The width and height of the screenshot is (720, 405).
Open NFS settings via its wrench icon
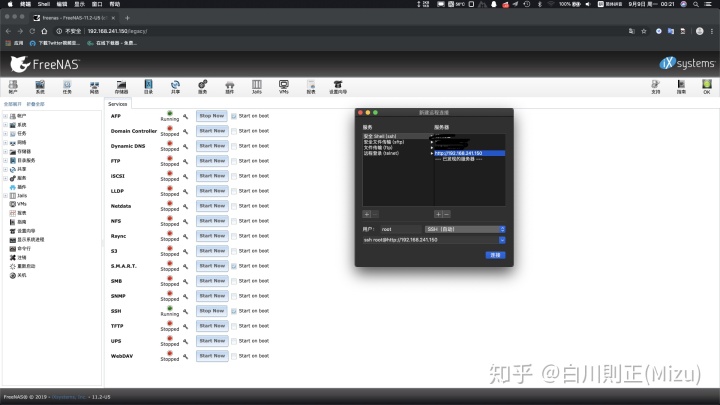[186, 221]
